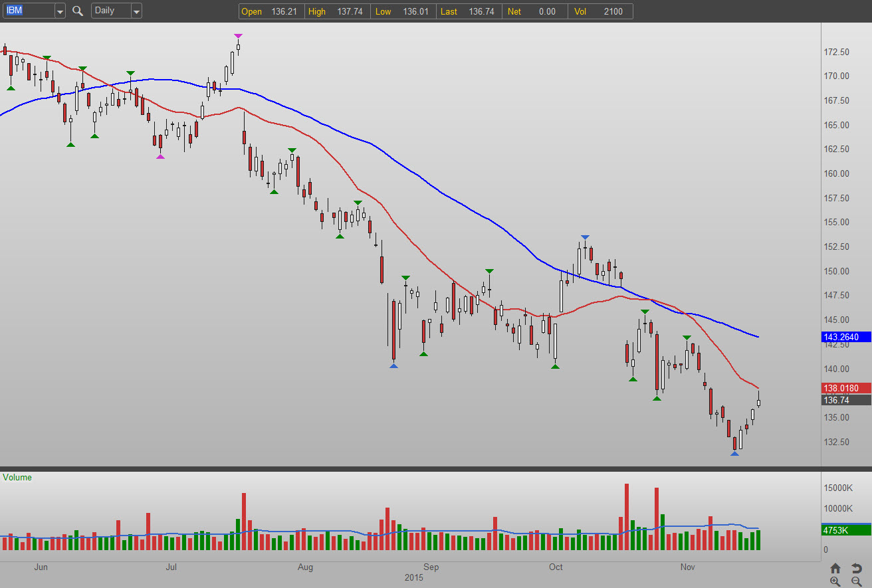The image size is (872, 588).
Task: Click the current price tag on the price axis
Action: click(846, 400)
